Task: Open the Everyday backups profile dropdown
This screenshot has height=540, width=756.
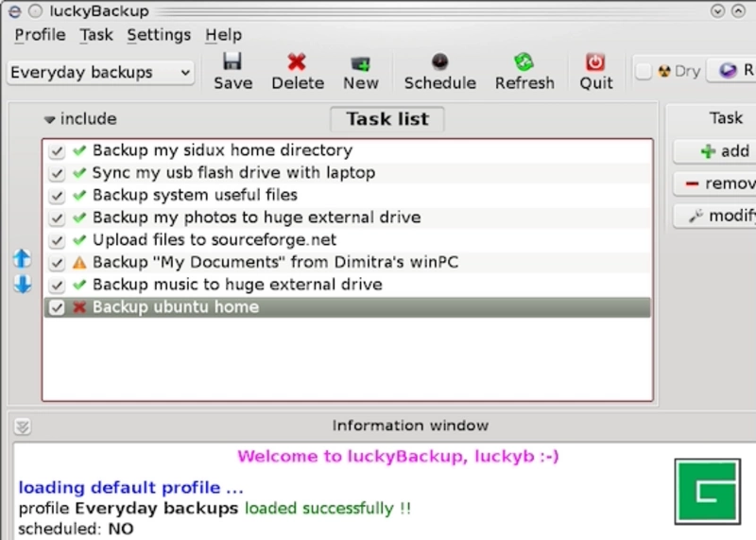Action: pyautogui.click(x=100, y=72)
